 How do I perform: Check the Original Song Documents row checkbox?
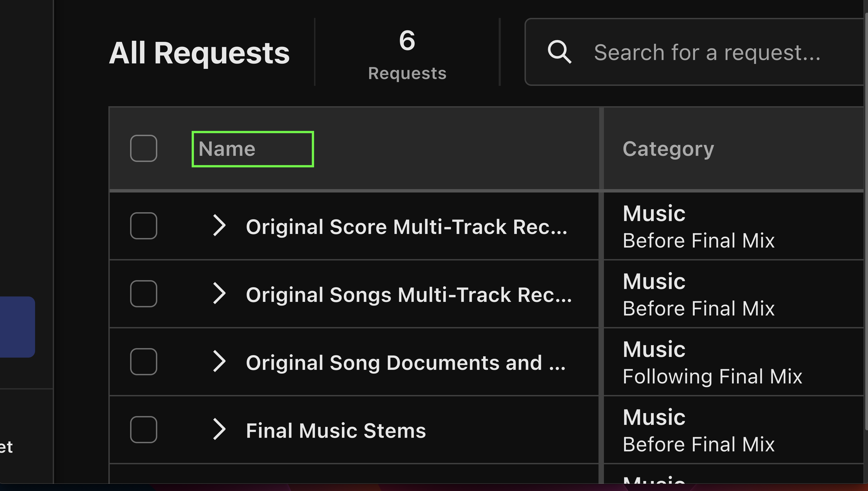pos(143,362)
